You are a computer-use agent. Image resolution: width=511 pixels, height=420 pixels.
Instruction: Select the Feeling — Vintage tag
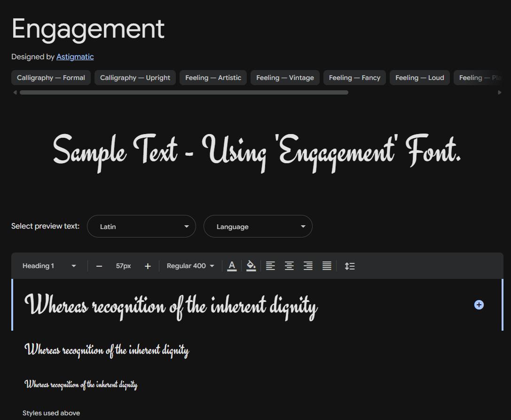tap(285, 78)
